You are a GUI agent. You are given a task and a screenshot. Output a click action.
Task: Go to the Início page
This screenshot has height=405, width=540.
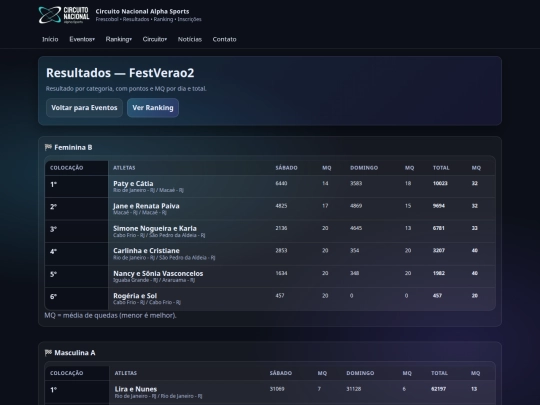(50, 39)
